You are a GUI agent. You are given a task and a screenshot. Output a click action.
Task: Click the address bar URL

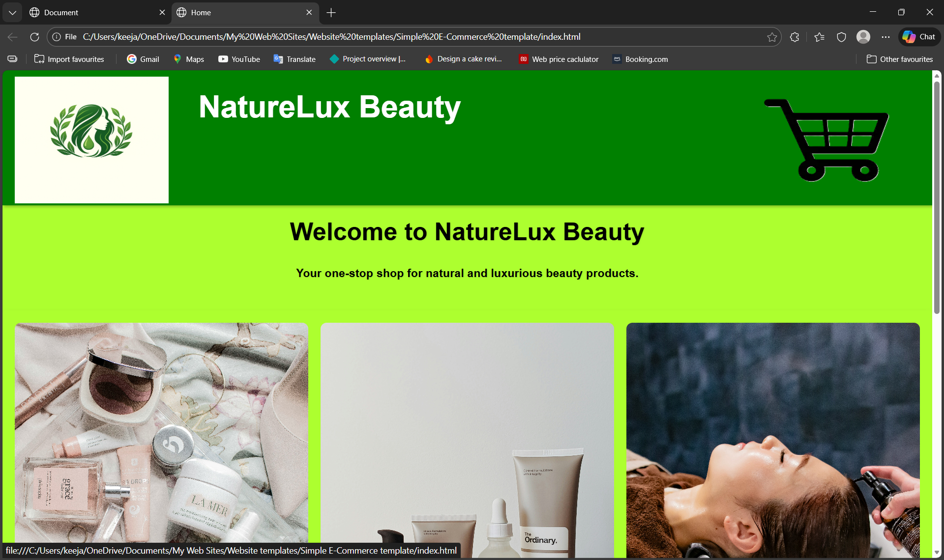331,37
